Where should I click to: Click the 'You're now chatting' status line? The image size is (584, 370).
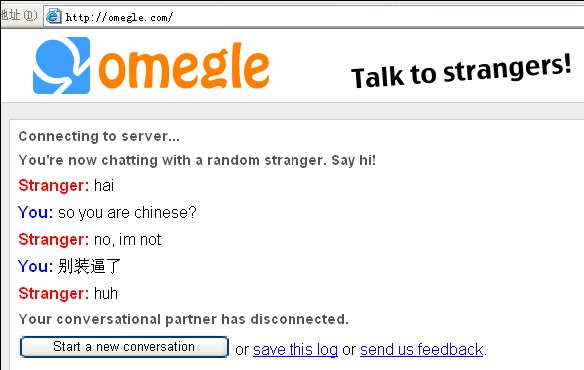[x=197, y=160]
